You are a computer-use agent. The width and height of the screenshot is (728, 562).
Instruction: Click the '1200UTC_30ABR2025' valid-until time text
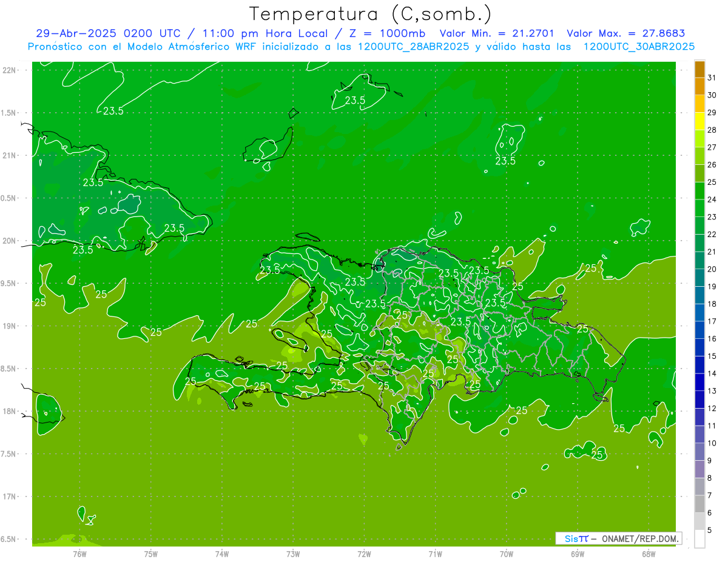point(639,47)
